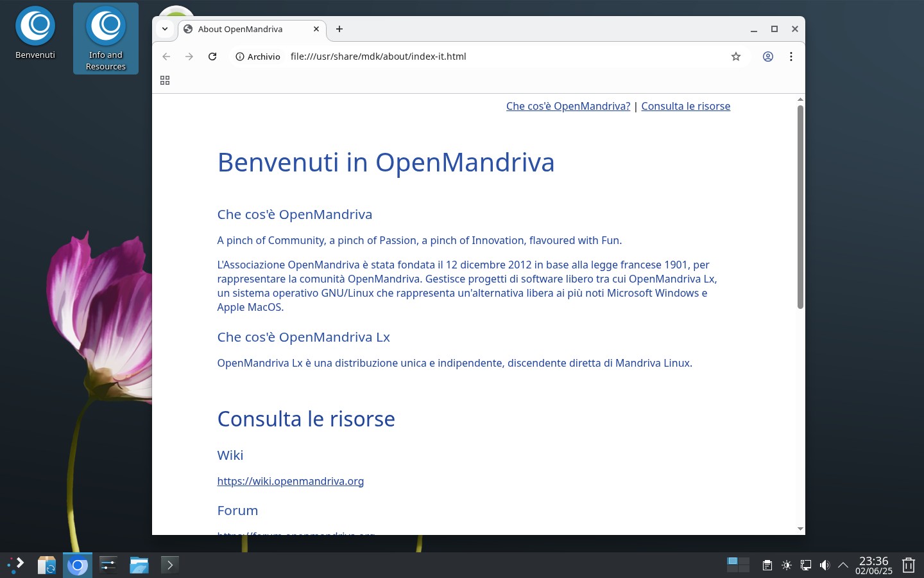This screenshot has width=924, height=578.
Task: Open the browser three-dot menu
Action: pos(791,57)
